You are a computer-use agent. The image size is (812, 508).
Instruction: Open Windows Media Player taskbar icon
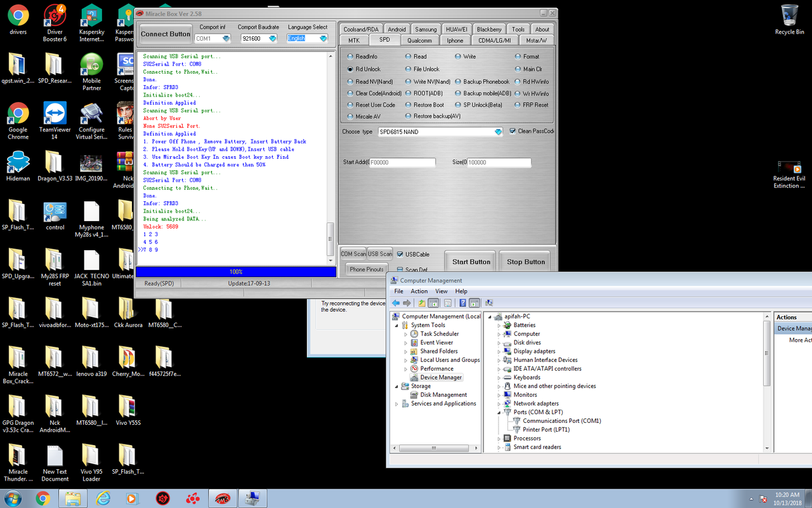tap(133, 498)
